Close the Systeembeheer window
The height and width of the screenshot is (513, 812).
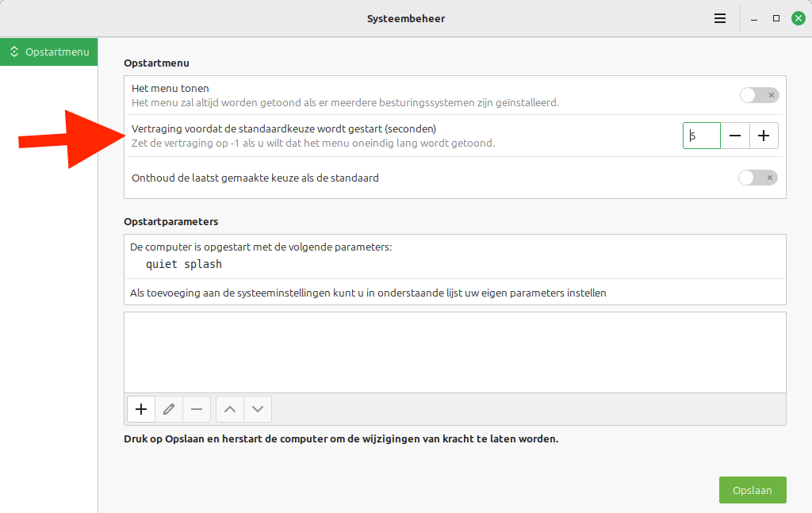(x=798, y=18)
